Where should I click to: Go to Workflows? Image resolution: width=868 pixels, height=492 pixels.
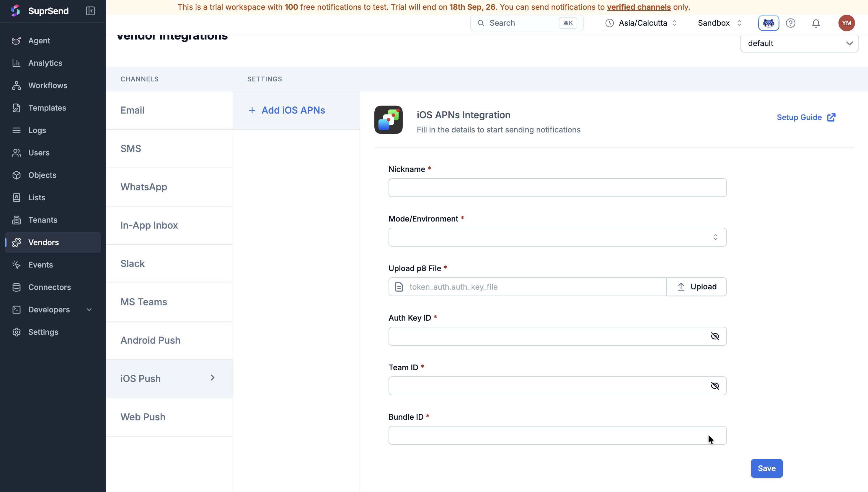point(53,86)
